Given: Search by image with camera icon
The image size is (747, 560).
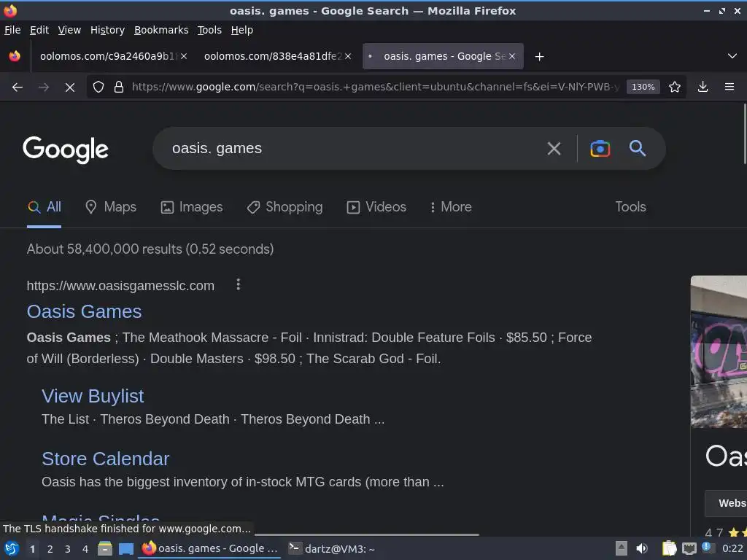Looking at the screenshot, I should pyautogui.click(x=600, y=149).
